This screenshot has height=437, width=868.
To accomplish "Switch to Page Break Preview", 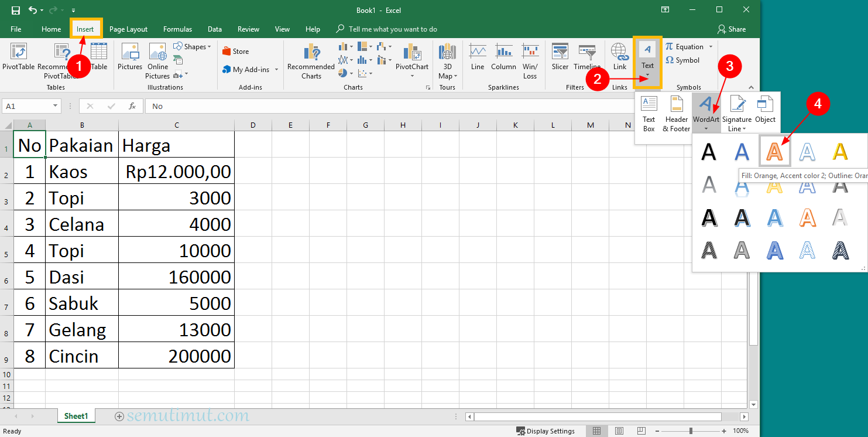I will pyautogui.click(x=641, y=431).
